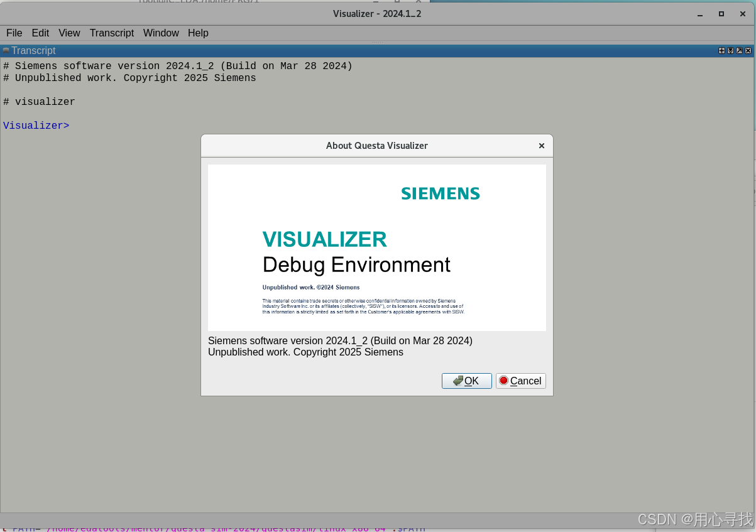This screenshot has height=532, width=756.
Task: Open the Transcript menu in menu bar
Action: 112,33
